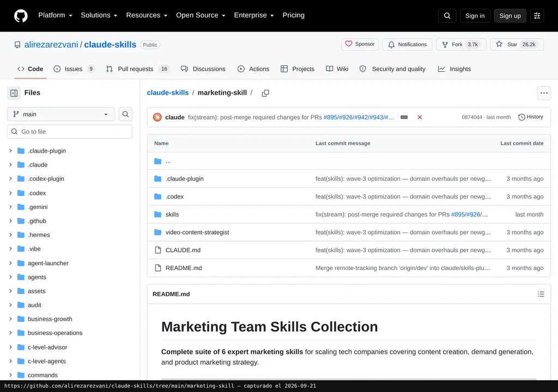Focus the Go to file field
558x392 pixels.
point(70,132)
